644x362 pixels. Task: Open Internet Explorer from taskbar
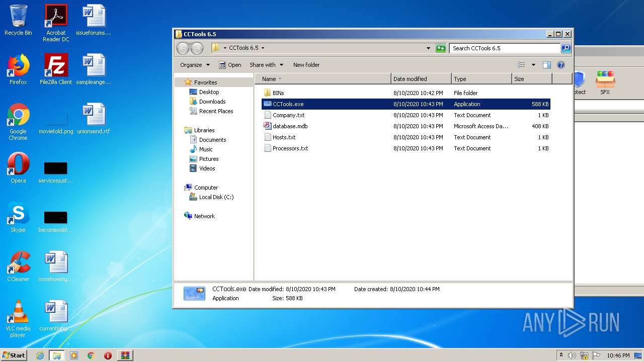40,355
